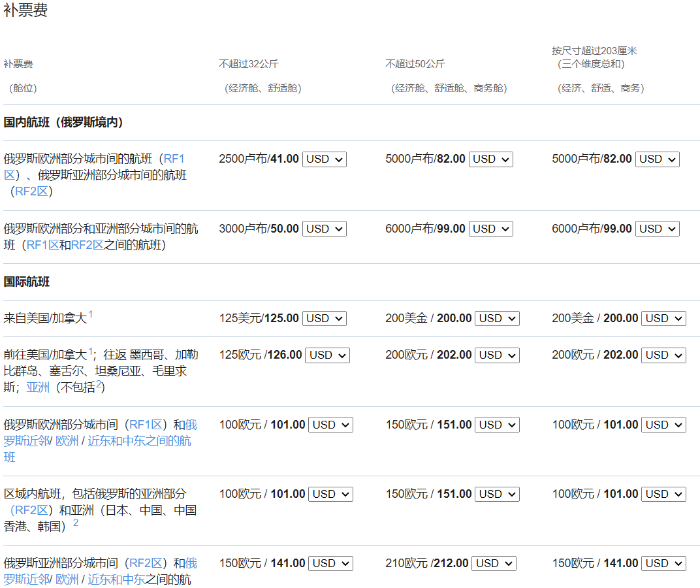Open USD dropdown beside 2500卢布/41.00
This screenshot has height=588, width=700.
(x=324, y=159)
